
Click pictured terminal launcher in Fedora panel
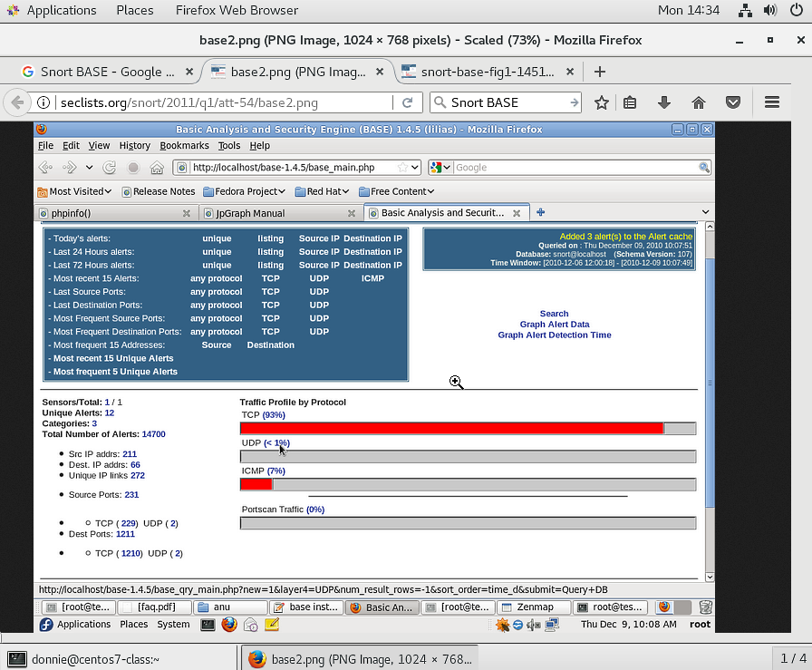click(x=208, y=625)
